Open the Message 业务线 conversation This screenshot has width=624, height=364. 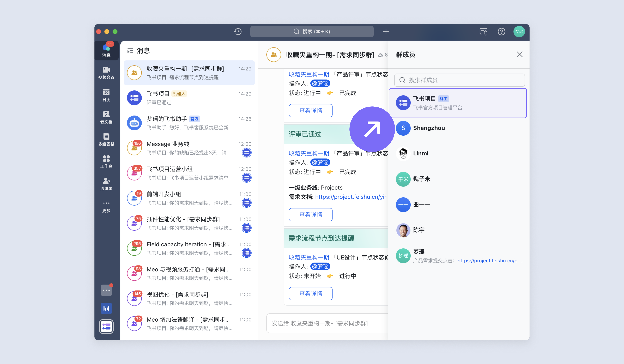(x=189, y=148)
